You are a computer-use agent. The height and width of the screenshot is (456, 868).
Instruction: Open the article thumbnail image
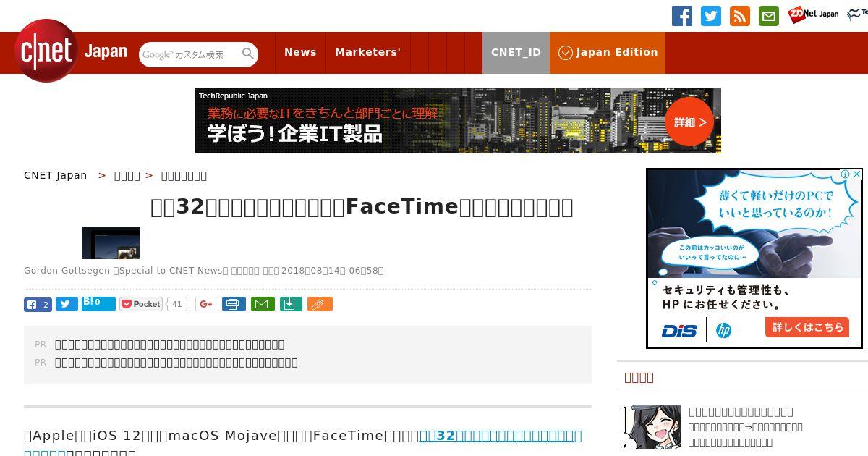111,242
